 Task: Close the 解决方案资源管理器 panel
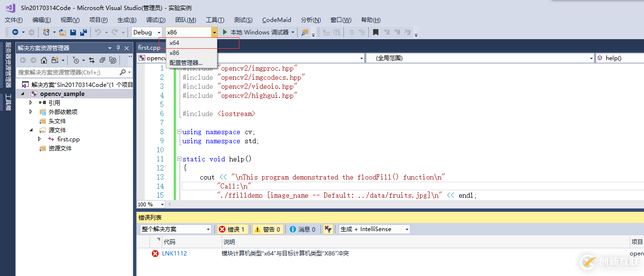point(127,48)
